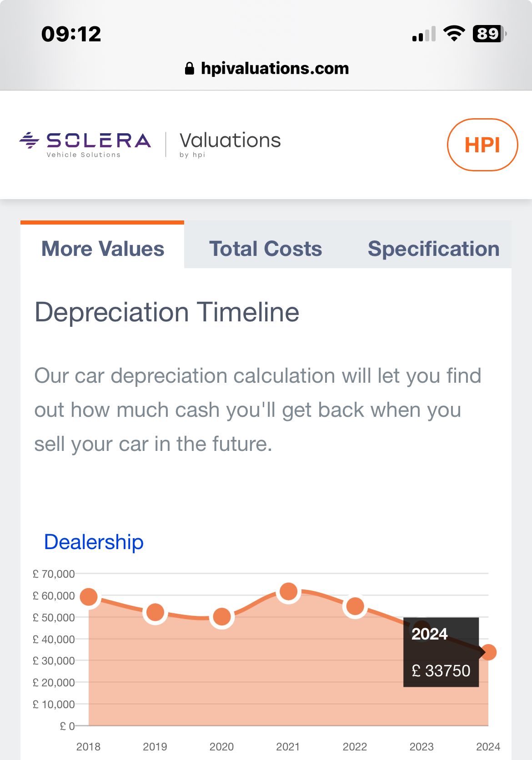532x760 pixels.
Task: Tap the cellular signal bars icon
Action: point(424,34)
